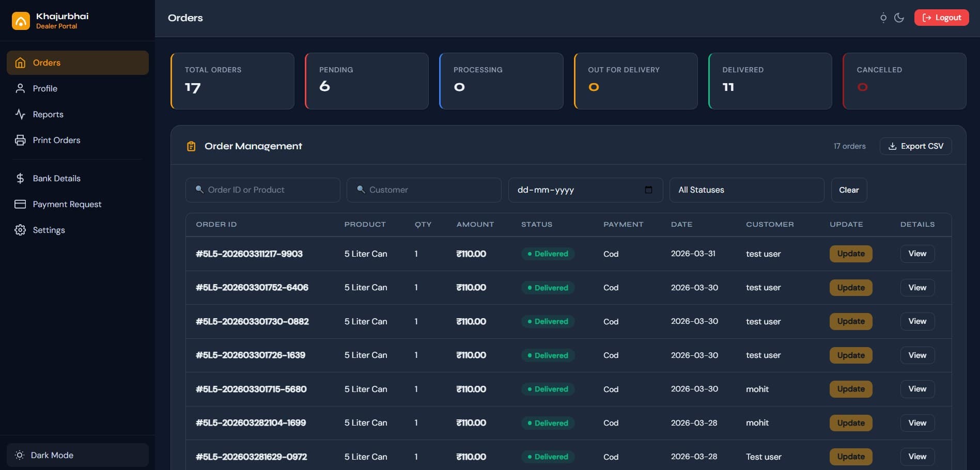
Task: Update order #5L5-202603301752-6406
Action: pyautogui.click(x=851, y=288)
